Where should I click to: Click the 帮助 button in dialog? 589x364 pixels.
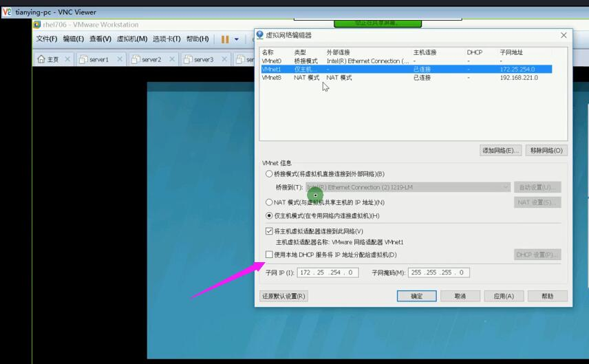pyautogui.click(x=547, y=296)
